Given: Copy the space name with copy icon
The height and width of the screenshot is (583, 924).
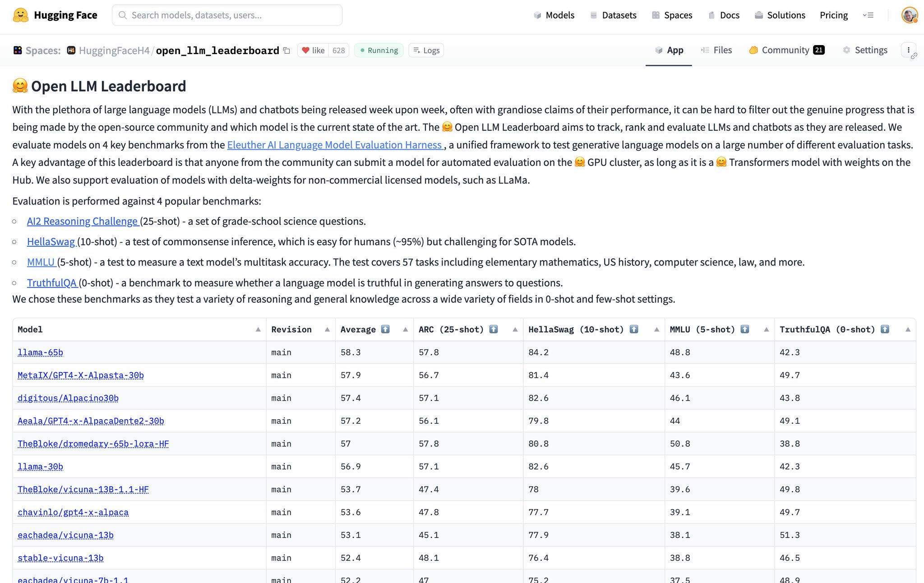Looking at the screenshot, I should 286,51.
